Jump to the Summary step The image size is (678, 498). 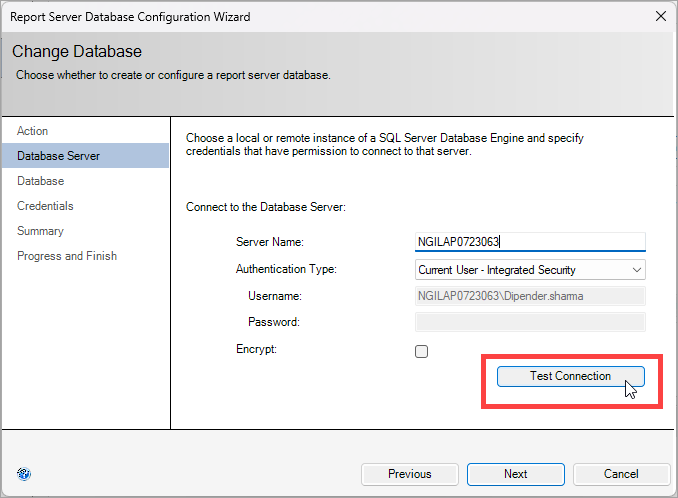[x=40, y=231]
